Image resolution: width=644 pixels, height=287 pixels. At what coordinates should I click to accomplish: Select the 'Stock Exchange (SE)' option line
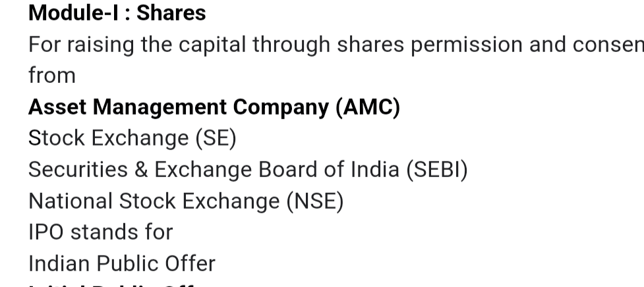point(132,138)
